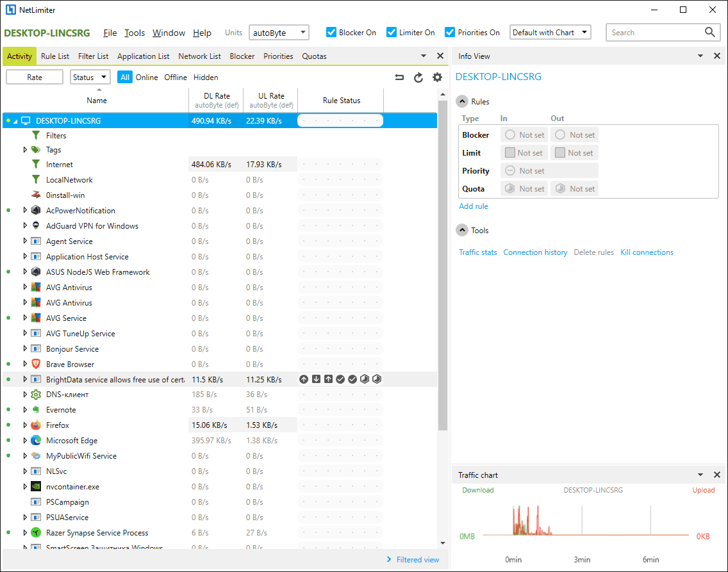Viewport: 728px width, 572px height.
Task: Click the upload limit square icon in BrightData row
Action: tap(328, 379)
